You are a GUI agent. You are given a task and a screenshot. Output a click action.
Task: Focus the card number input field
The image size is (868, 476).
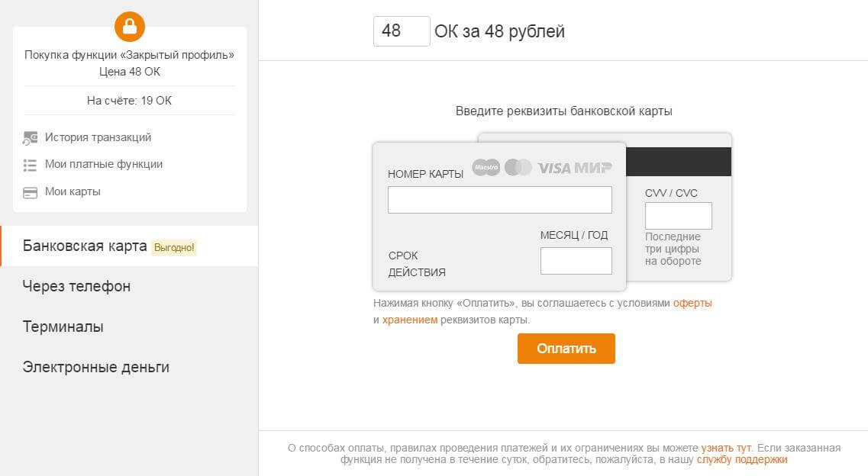pyautogui.click(x=499, y=200)
